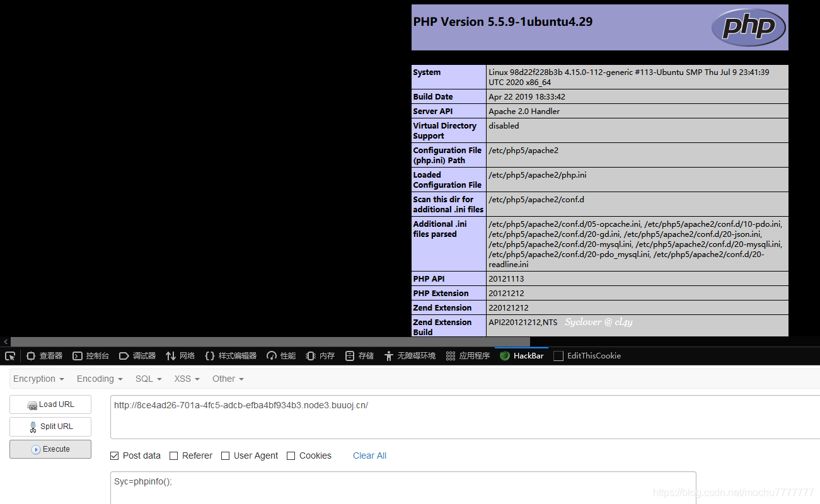Image resolution: width=820 pixels, height=504 pixels.
Task: Open the 无障碍环境 accessibility tab
Action: point(410,356)
